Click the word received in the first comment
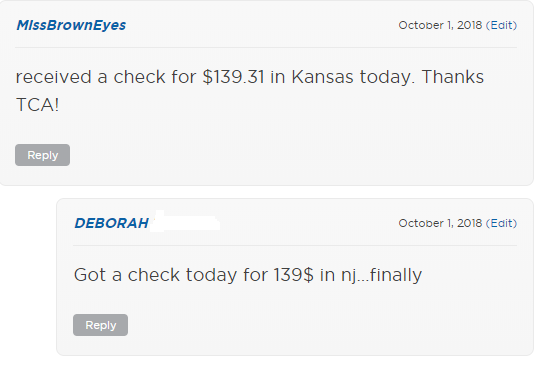 point(53,77)
